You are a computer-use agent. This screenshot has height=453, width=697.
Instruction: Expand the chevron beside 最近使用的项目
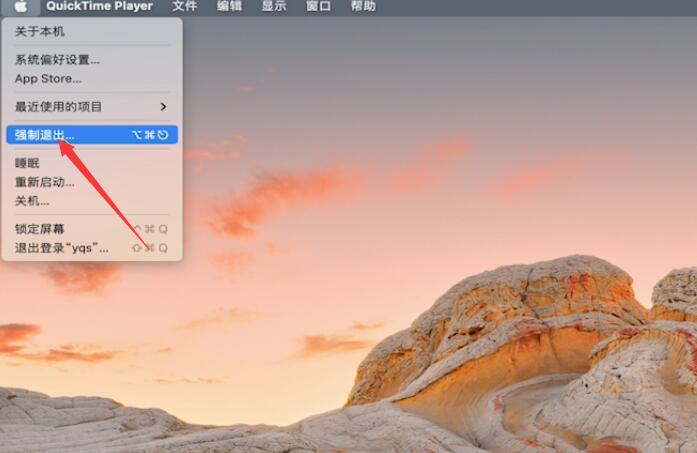[x=163, y=106]
